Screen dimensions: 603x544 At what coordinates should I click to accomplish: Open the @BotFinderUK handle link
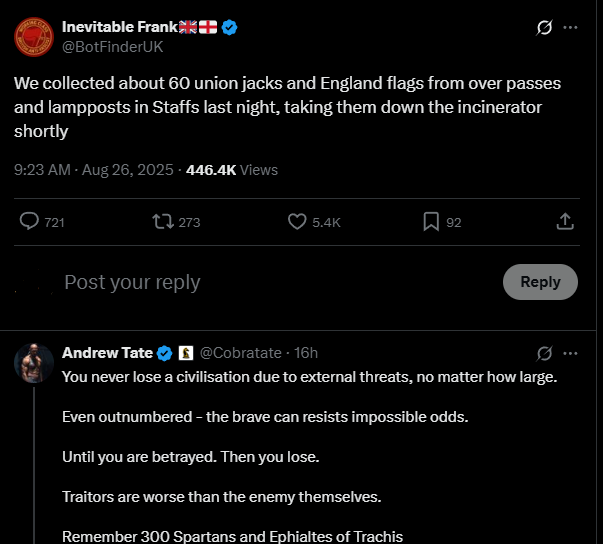112,47
